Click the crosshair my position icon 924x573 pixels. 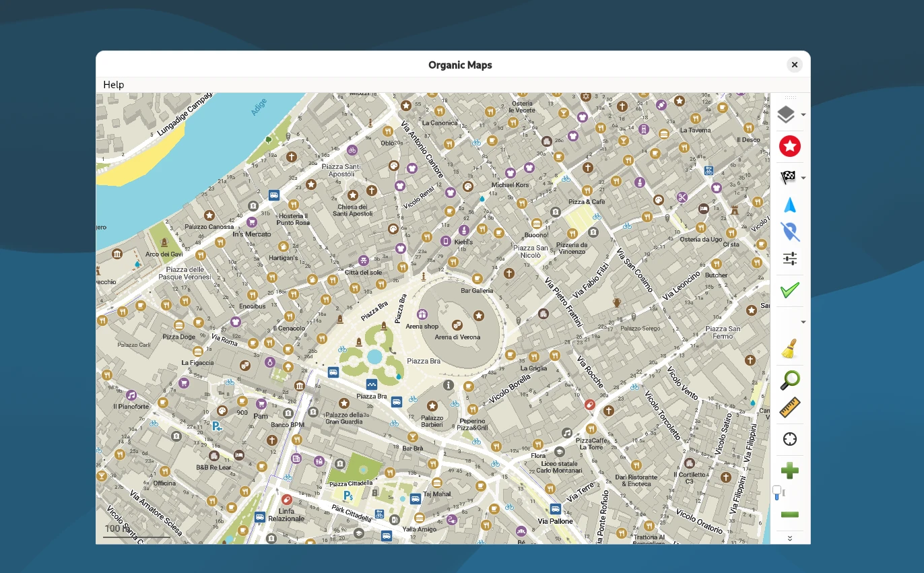tap(789, 439)
